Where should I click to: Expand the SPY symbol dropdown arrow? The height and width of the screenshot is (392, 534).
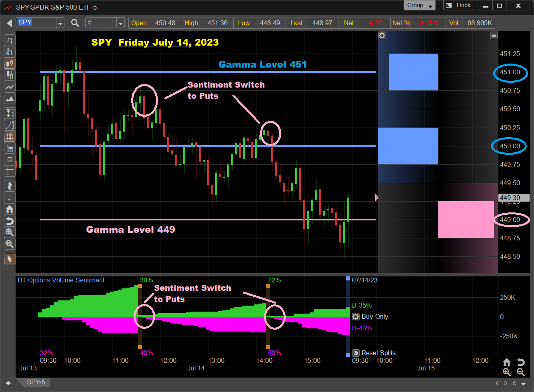[60, 23]
